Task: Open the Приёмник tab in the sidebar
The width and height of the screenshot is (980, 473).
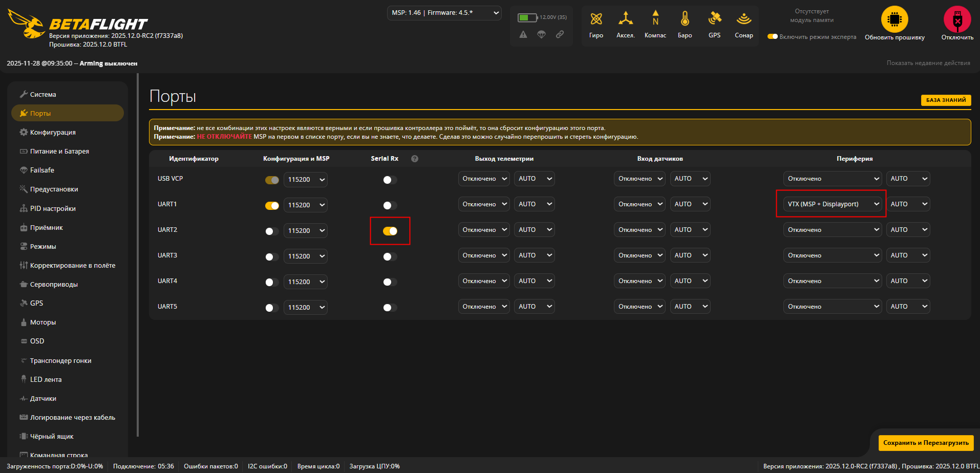Action: tap(46, 227)
